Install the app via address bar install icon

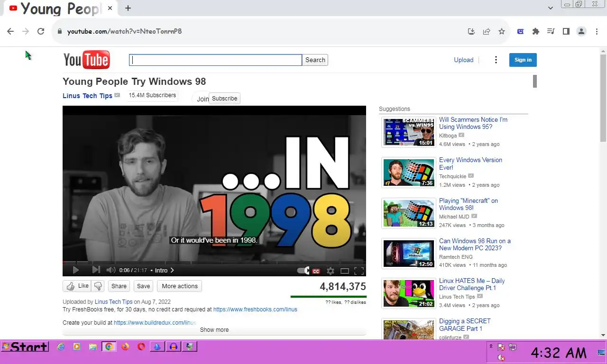[x=471, y=31]
